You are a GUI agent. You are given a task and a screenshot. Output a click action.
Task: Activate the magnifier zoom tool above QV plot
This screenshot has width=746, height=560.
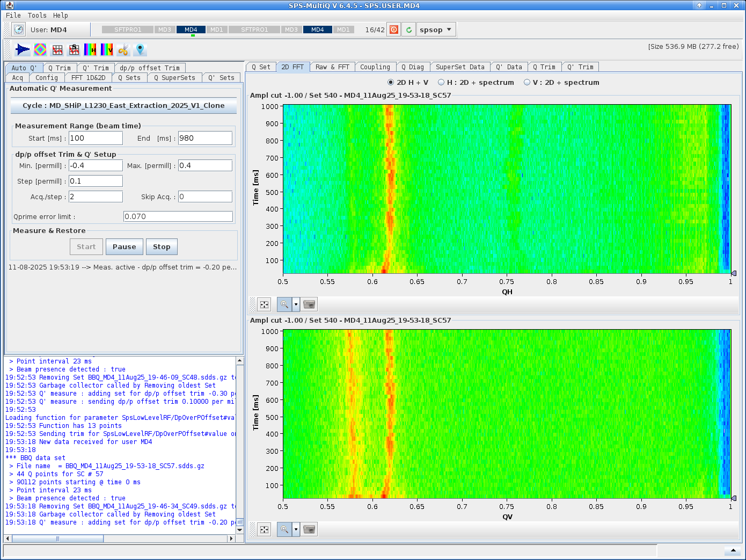(x=284, y=529)
